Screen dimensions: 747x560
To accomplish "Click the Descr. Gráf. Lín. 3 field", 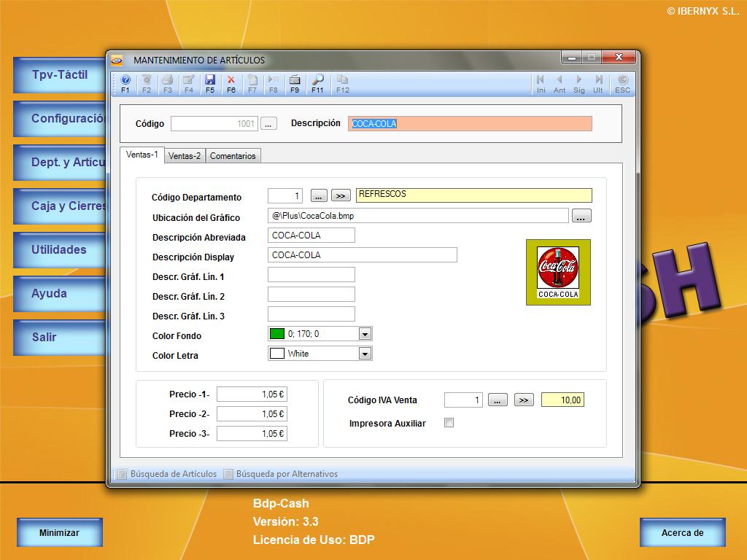I will click(311, 314).
